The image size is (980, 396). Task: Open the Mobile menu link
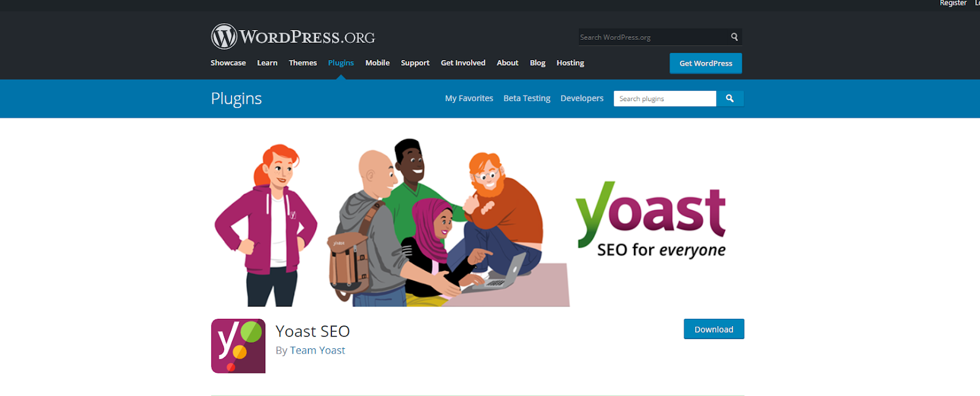click(377, 63)
